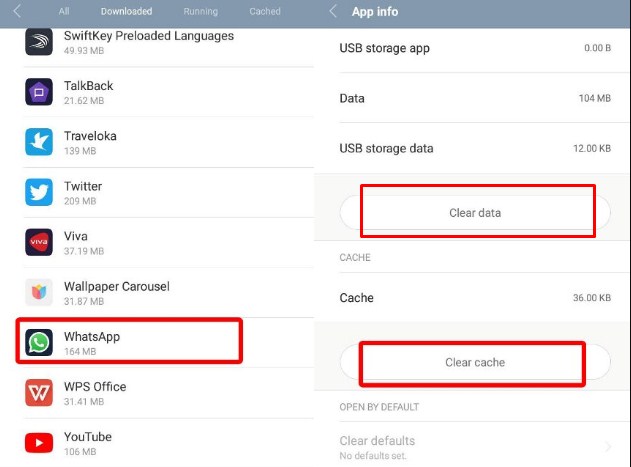Click the USB storage data label
The height and width of the screenshot is (467, 631).
(x=386, y=149)
